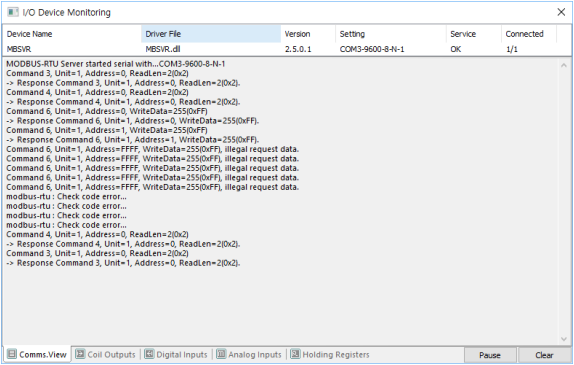Image resolution: width=574 pixels, height=365 pixels.
Task: Open the Digital Inputs tab
Action: tap(176, 354)
